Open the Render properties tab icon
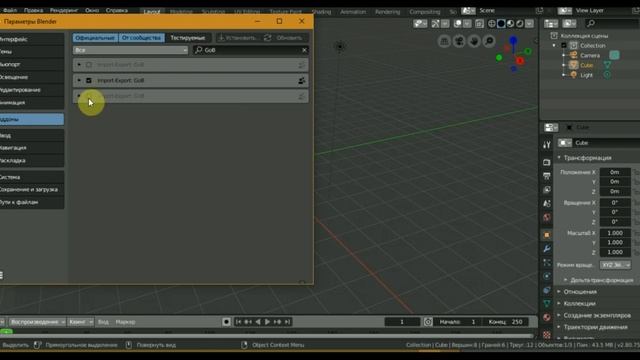 (x=547, y=162)
